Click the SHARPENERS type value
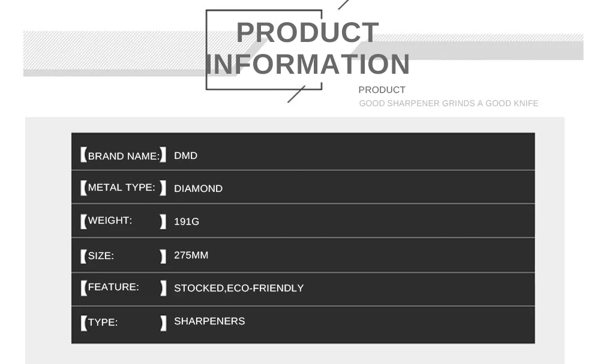Viewport: 600px width, 364px height. tap(209, 321)
